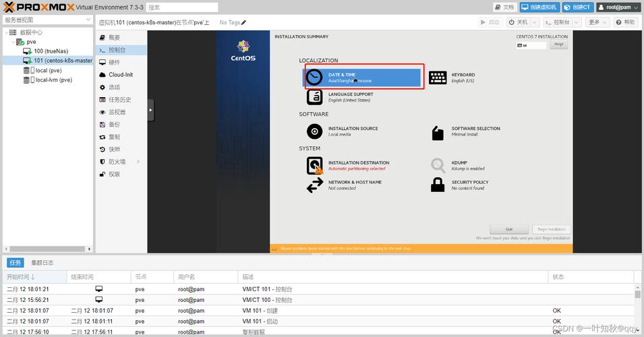Click the Keyboard layout icon
This screenshot has width=644, height=337.
tap(438, 78)
